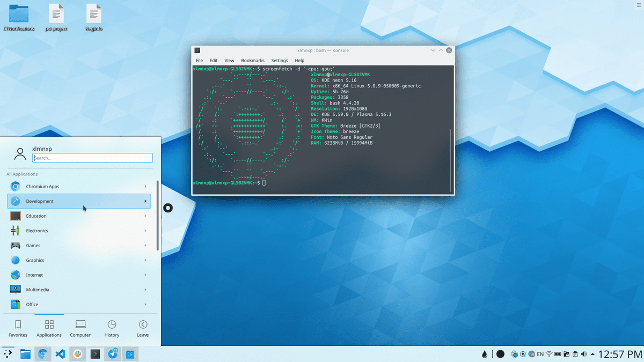The width and height of the screenshot is (644, 362).
Task: Expand the Internet application category
Action: [79, 275]
